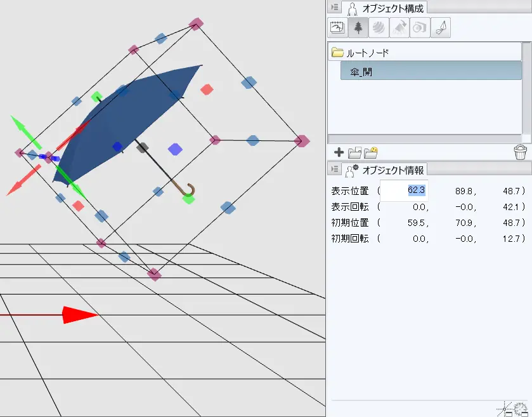Click the dark blue diamond handle on the canopy
532x417 pixels.
[117, 147]
